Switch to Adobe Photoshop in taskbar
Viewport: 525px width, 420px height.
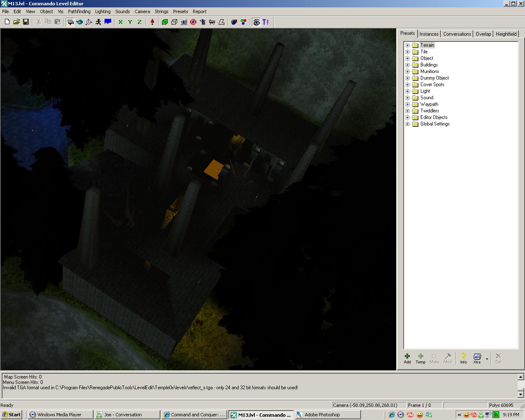(x=322, y=415)
